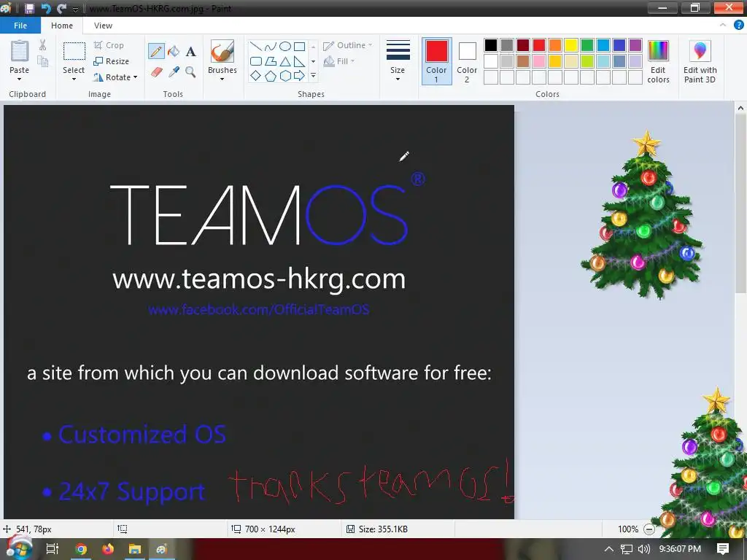Image resolution: width=747 pixels, height=560 pixels.
Task: Choose the Line shape
Action: click(256, 46)
